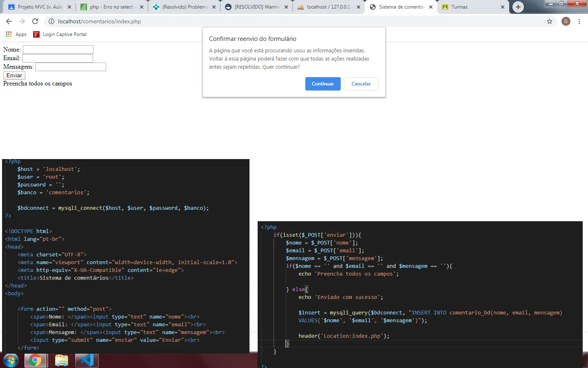Click the browser back arrow
Image resolution: width=588 pixels, height=368 pixels.
pos(9,21)
